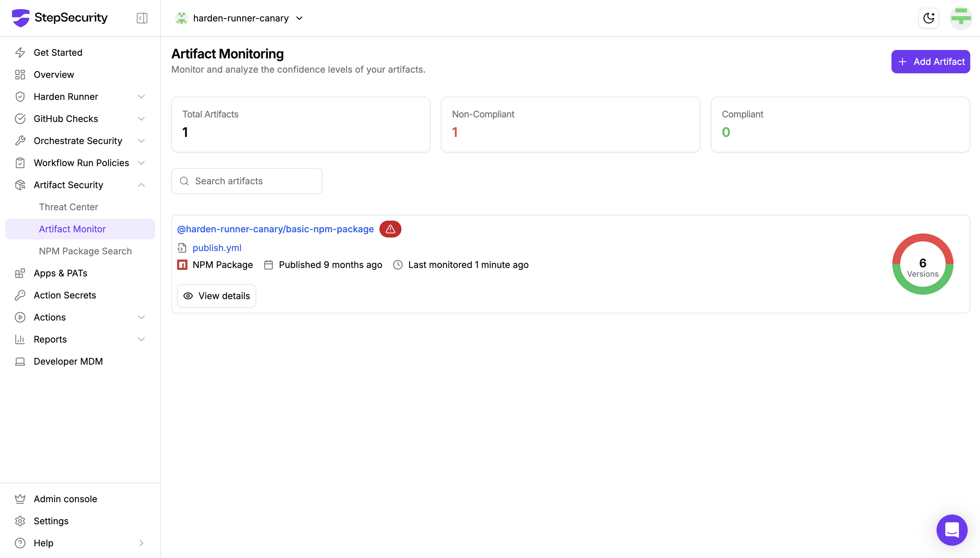
Task: Click View details eye button
Action: pos(216,296)
